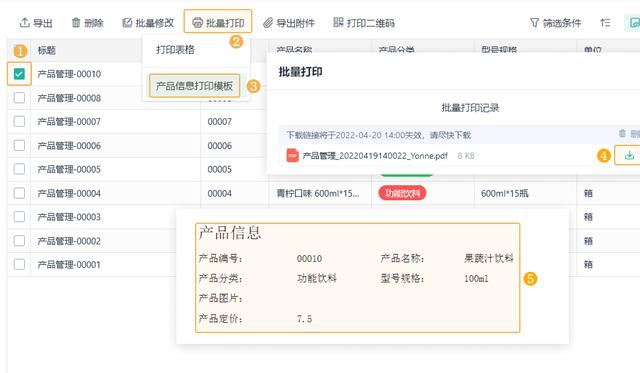Check the 产品管理-00007 row checkbox
640x373 pixels.
click(19, 121)
